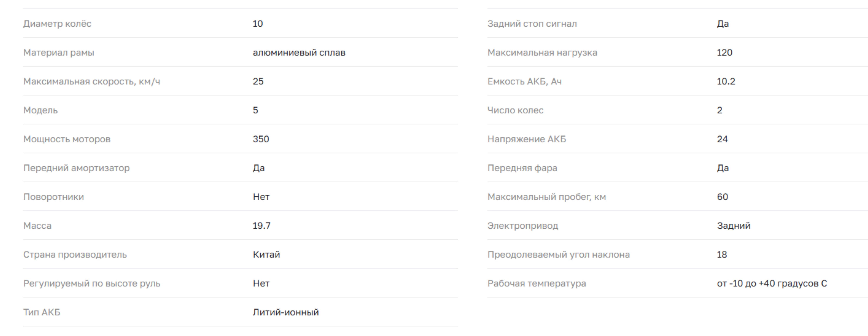
Task: Click the 'Напряжение АКБ' label
Action: [527, 139]
